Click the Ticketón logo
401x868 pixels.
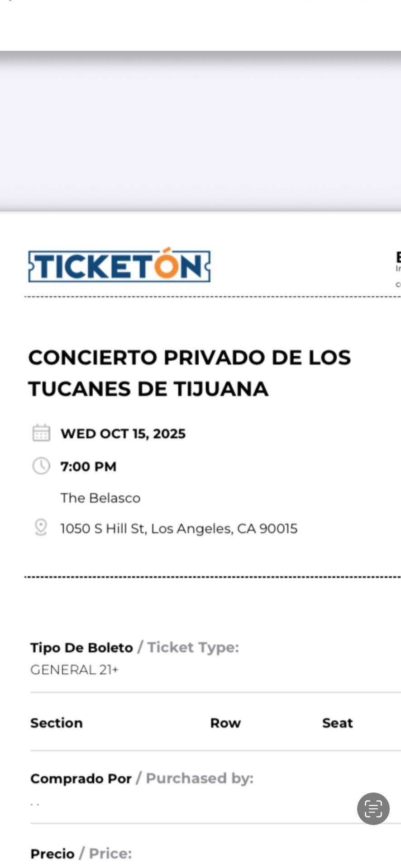(119, 266)
